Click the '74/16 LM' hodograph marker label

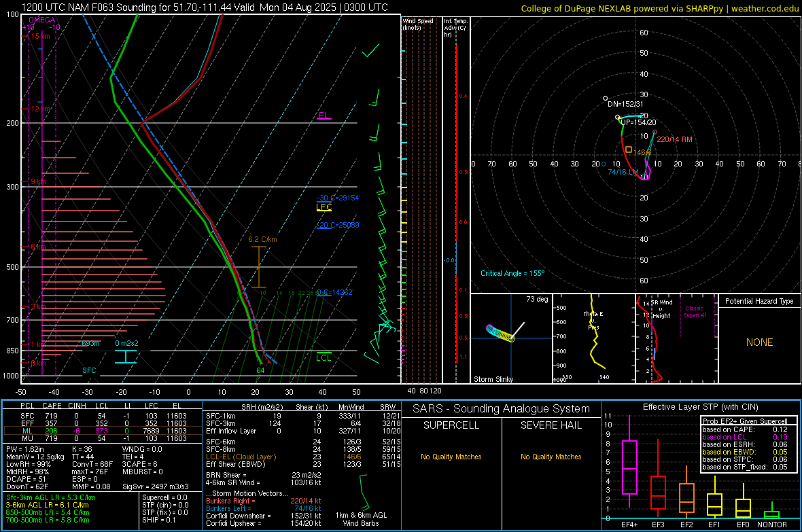pyautogui.click(x=623, y=172)
